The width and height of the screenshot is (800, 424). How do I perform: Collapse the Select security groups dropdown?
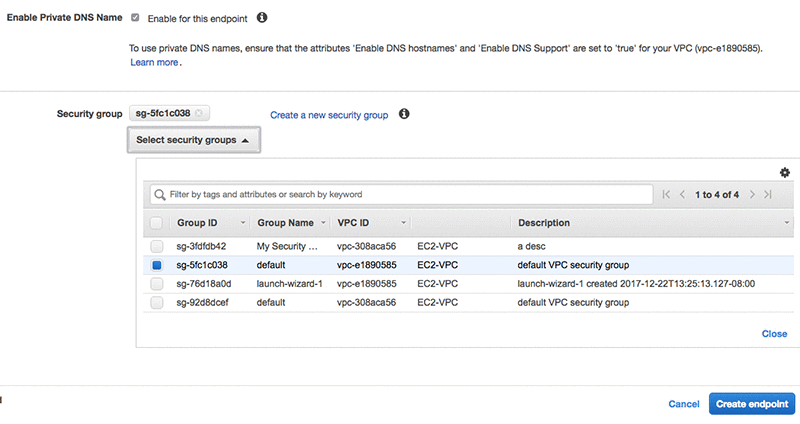click(193, 140)
